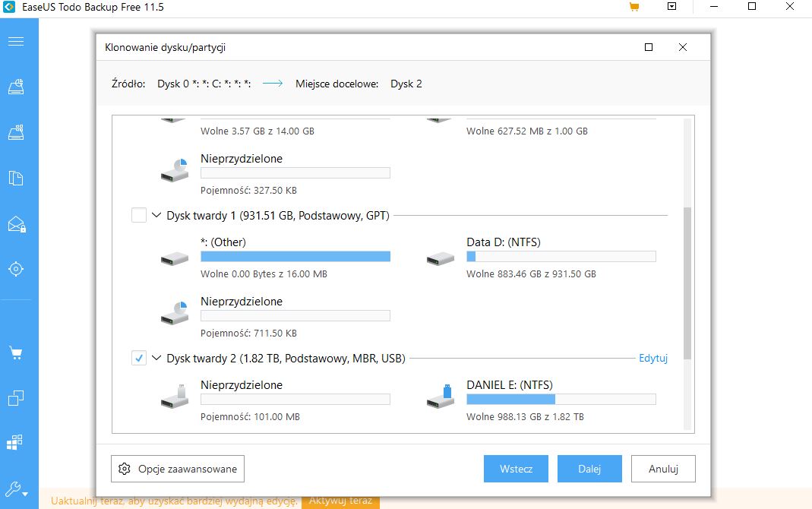
Task: Click the 'Wolne 3.57 GB z 14.00 GB' text
Action: pyautogui.click(x=258, y=131)
